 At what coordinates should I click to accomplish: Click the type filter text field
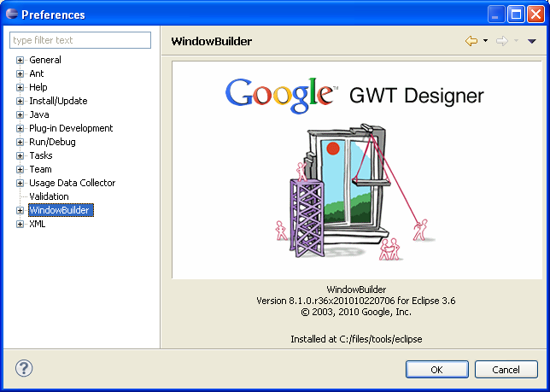coord(80,40)
